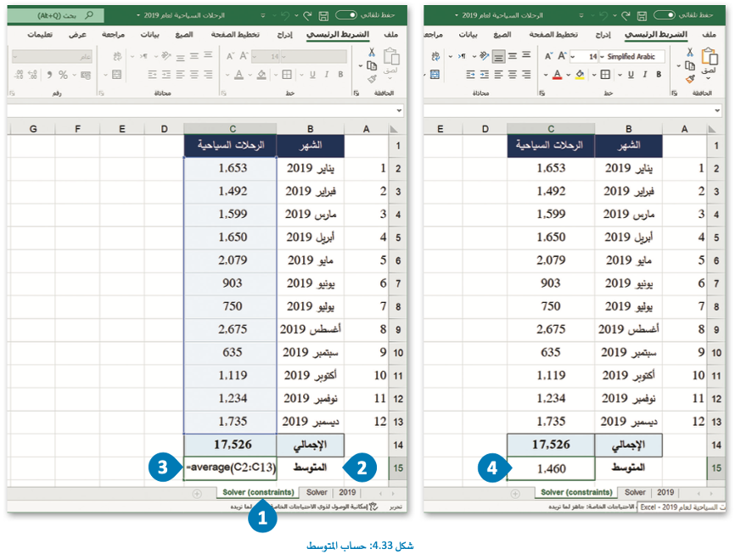Toggle AutoSave switch in right window

coord(665,15)
